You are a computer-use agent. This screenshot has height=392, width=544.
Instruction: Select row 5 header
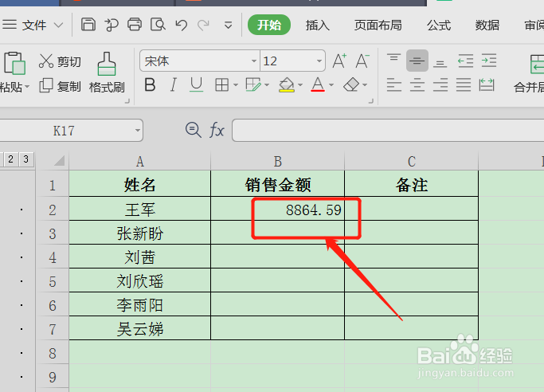pyautogui.click(x=53, y=281)
